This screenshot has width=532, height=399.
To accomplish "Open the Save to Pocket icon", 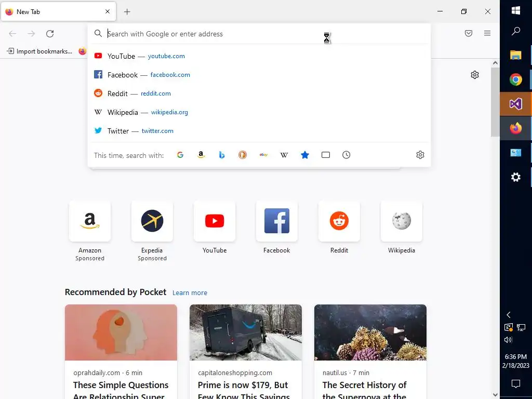I will [x=469, y=33].
